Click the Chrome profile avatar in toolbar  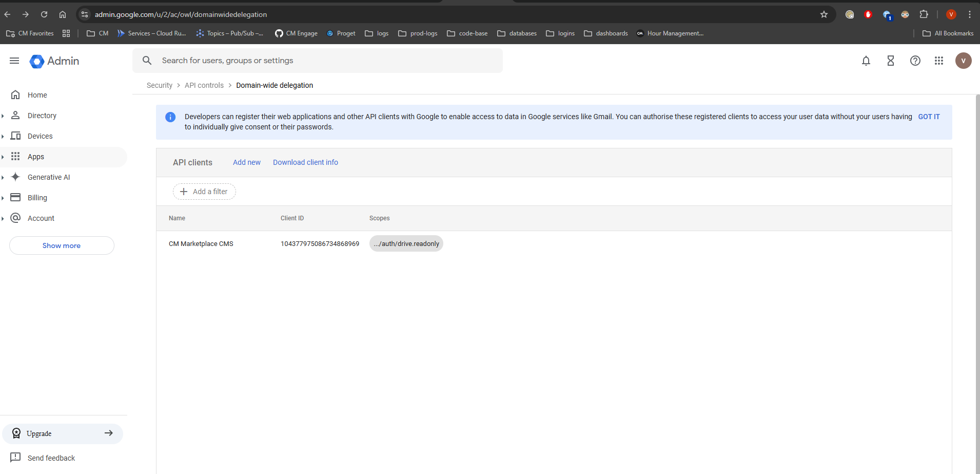tap(951, 14)
